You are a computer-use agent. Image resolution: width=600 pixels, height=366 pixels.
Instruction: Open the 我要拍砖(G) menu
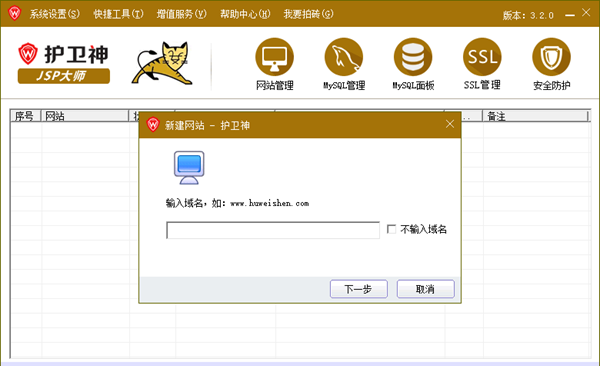tap(308, 14)
